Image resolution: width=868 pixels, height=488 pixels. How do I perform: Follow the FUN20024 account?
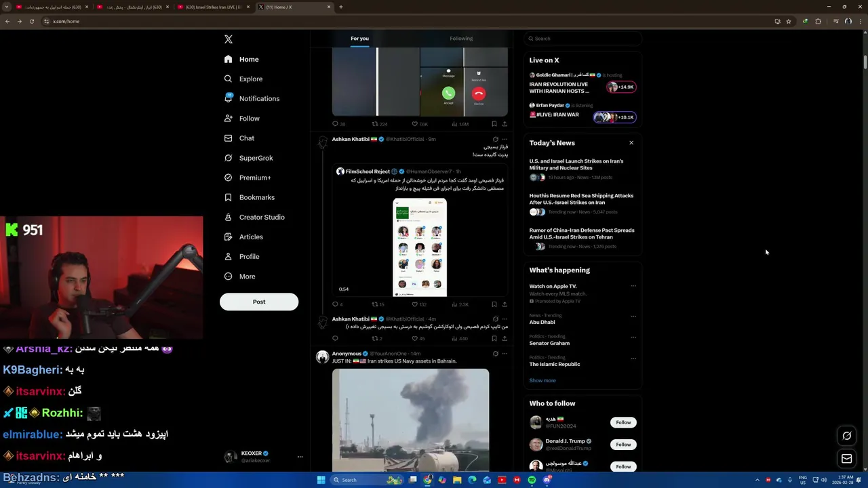(x=623, y=422)
